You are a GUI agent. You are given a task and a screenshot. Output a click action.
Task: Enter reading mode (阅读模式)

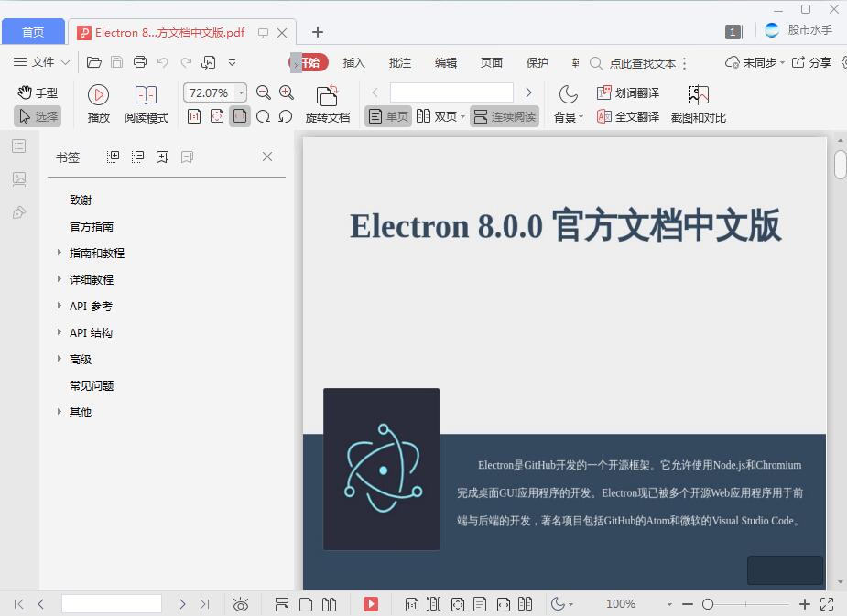(146, 101)
